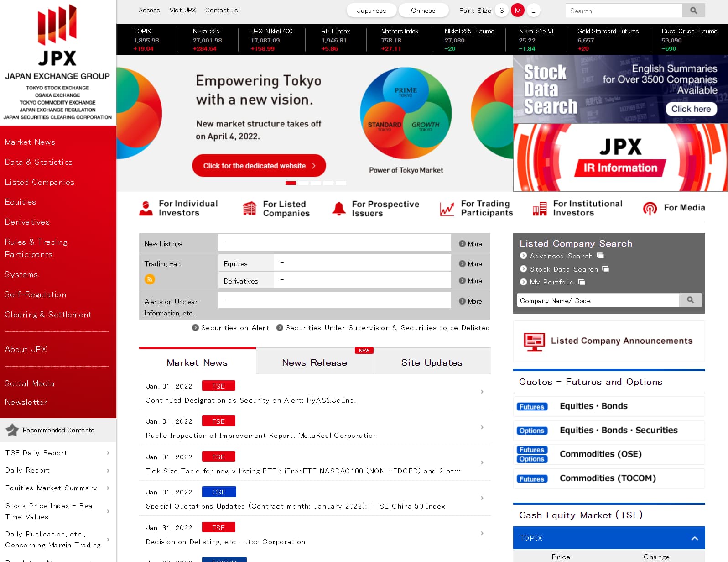
Task: Select the first carousel slide indicator
Action: pos(291,183)
